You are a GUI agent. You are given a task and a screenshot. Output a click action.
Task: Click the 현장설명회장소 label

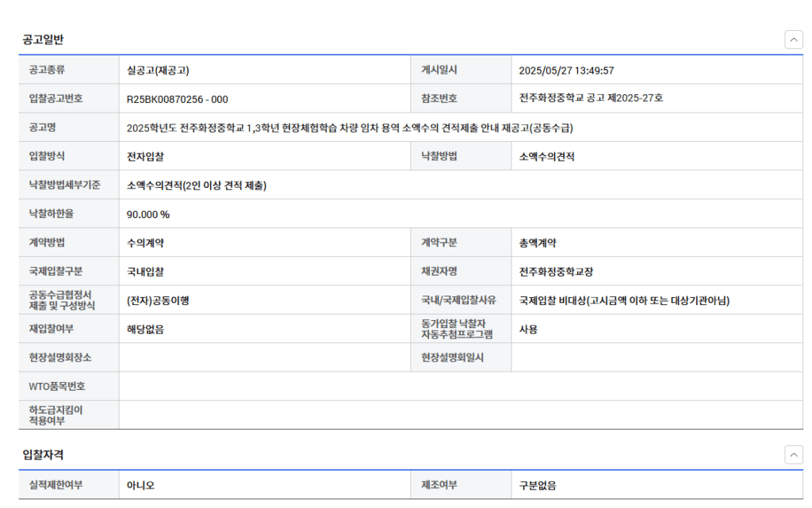[x=60, y=357]
